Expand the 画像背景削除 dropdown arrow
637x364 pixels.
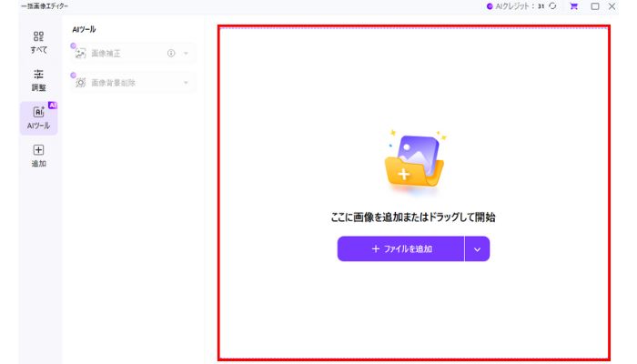(x=186, y=83)
